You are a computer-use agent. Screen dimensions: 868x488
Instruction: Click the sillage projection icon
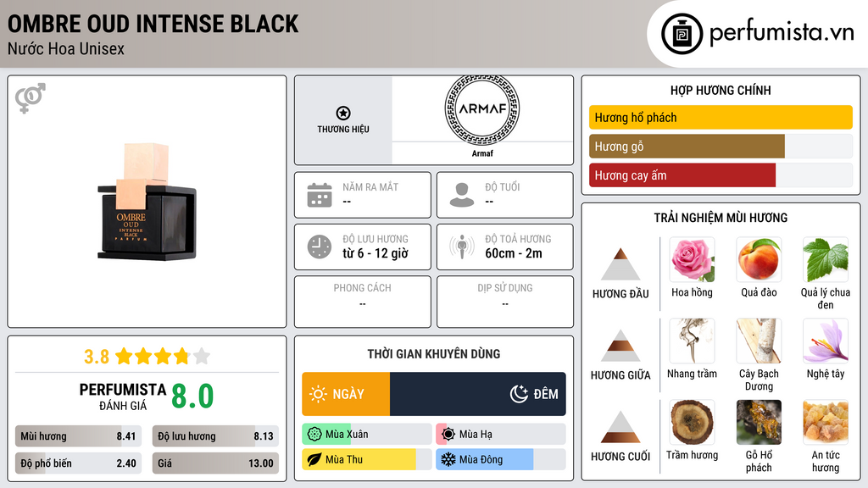(x=461, y=247)
